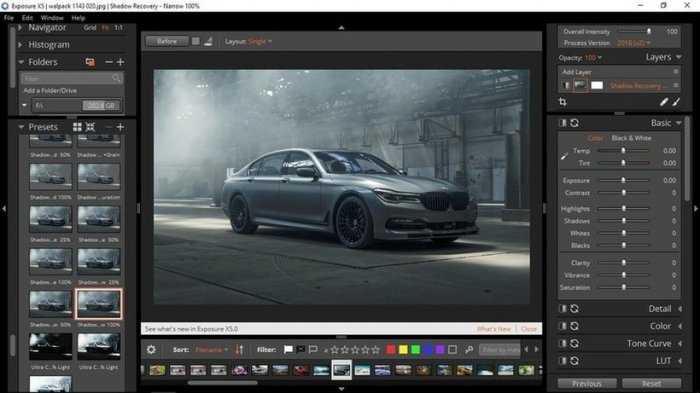The height and width of the screenshot is (393, 700).
Task: Open the filmstrip settings gear
Action: click(151, 350)
